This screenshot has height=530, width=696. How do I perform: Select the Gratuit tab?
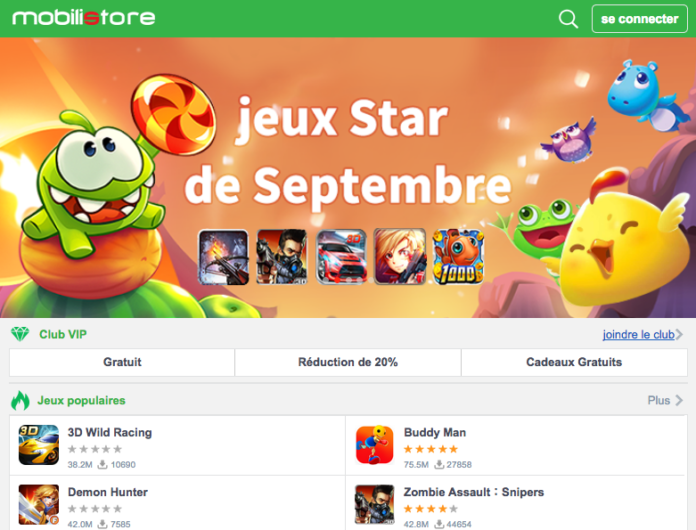click(x=122, y=362)
